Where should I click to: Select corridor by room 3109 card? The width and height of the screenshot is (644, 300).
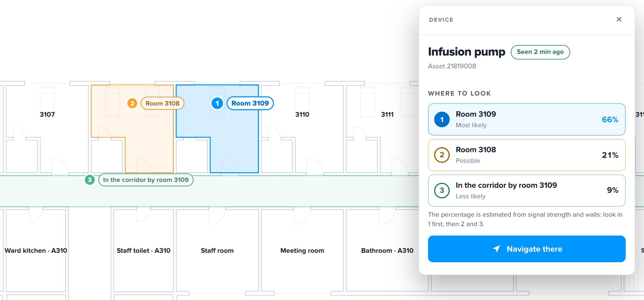coord(527,190)
